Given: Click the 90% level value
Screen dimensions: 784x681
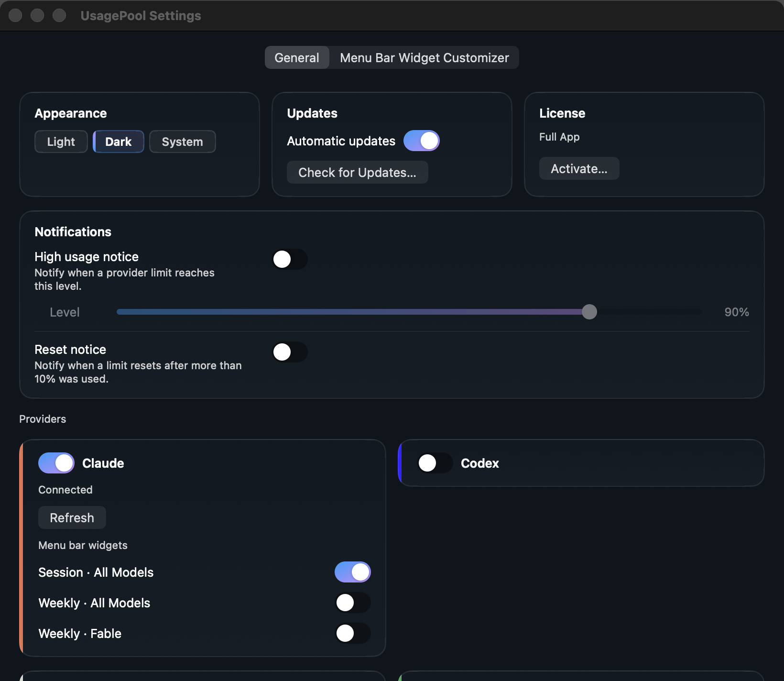Looking at the screenshot, I should pyautogui.click(x=737, y=312).
